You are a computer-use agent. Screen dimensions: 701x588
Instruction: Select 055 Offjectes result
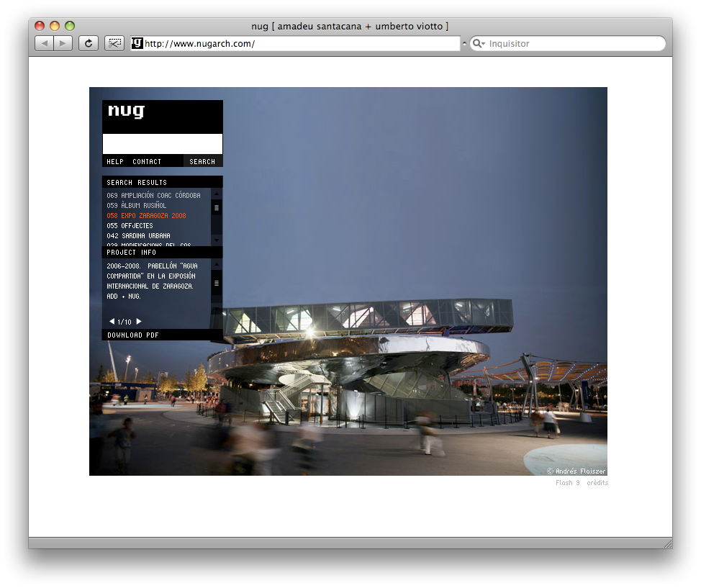pos(130,226)
